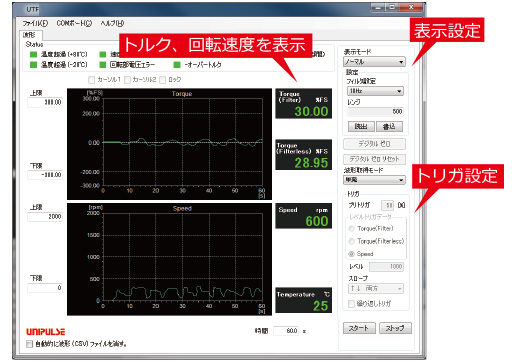The image size is (512, 362).
Task: Click the Torque upper limit field
Action: [x=45, y=102]
